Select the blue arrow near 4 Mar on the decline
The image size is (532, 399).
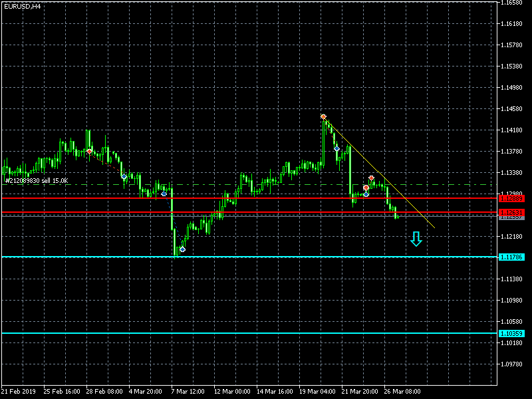pyautogui.click(x=124, y=176)
